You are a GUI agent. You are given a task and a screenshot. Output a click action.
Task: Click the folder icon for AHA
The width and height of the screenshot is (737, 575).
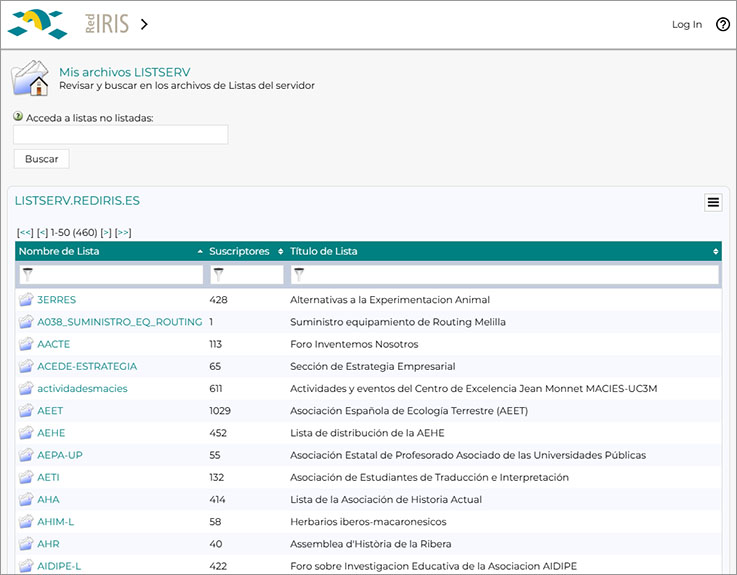[26, 498]
